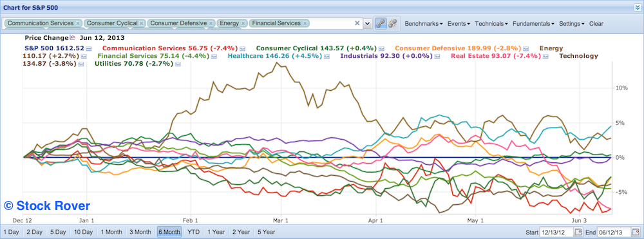The image size is (644, 239).
Task: Open the End date calendar picker
Action: pos(636,232)
